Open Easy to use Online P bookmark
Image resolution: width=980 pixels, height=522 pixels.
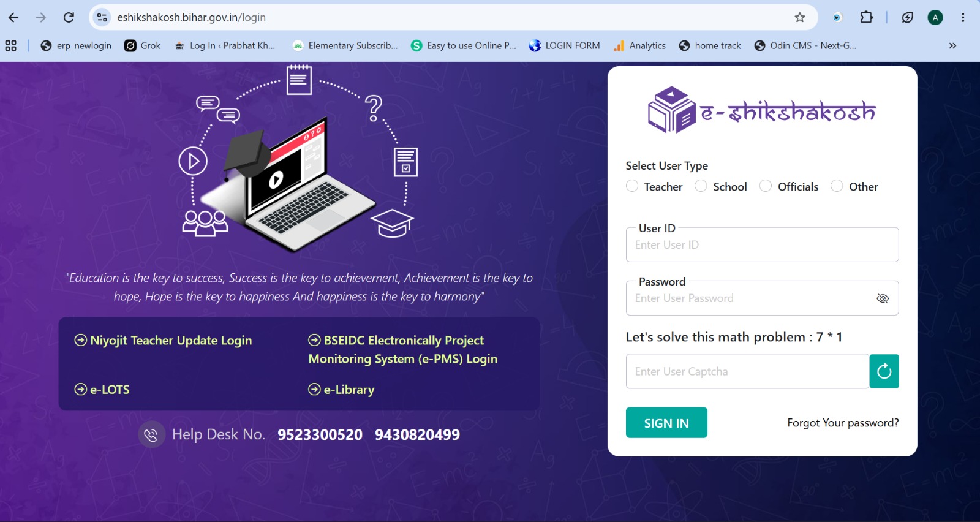[x=464, y=45]
